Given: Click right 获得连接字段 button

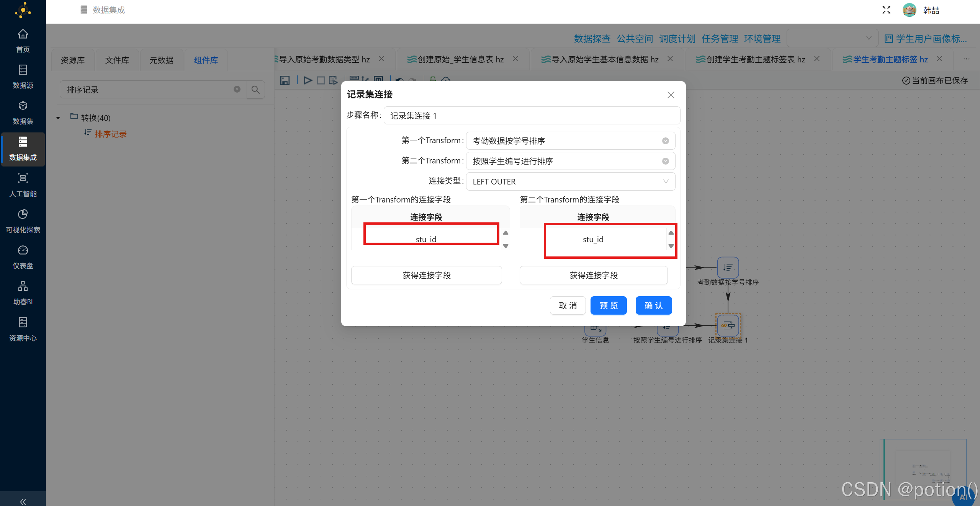Looking at the screenshot, I should pyautogui.click(x=594, y=275).
